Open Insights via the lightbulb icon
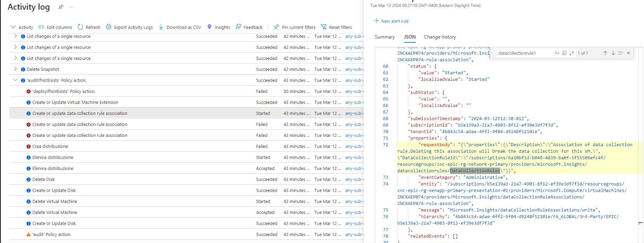This screenshot has height=243, width=644. pos(209,27)
